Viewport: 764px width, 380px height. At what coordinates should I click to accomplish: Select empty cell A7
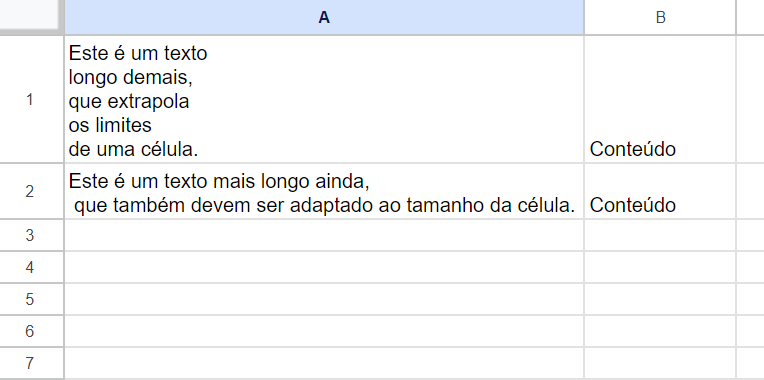click(x=324, y=363)
